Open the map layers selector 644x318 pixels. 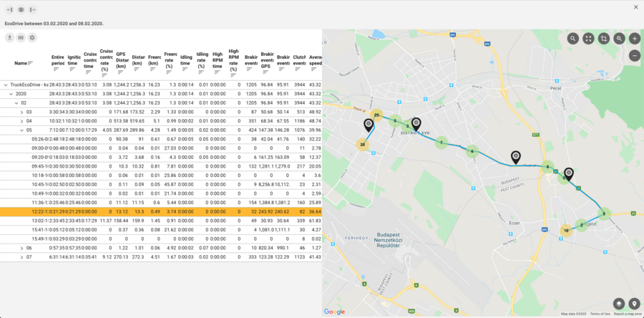pyautogui.click(x=618, y=303)
